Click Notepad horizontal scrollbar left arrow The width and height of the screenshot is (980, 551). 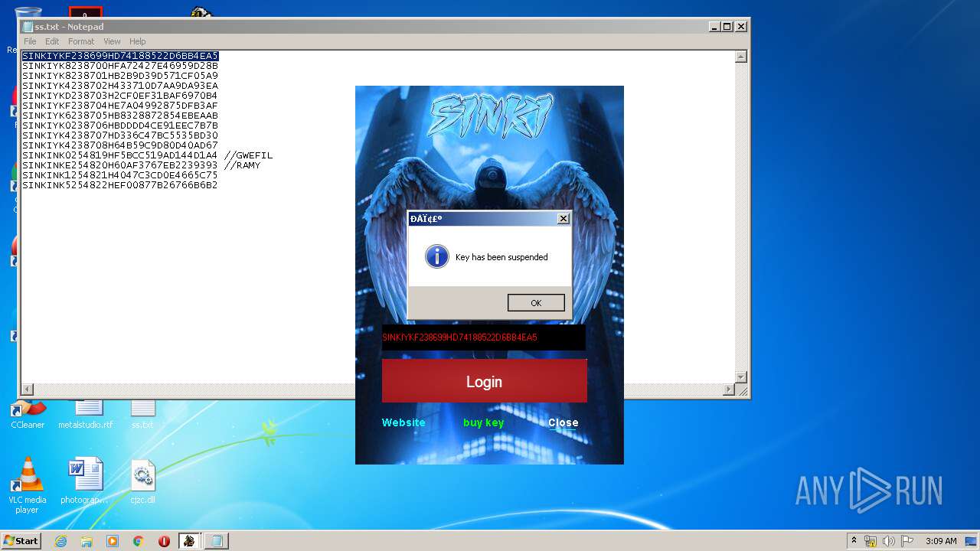pos(28,390)
